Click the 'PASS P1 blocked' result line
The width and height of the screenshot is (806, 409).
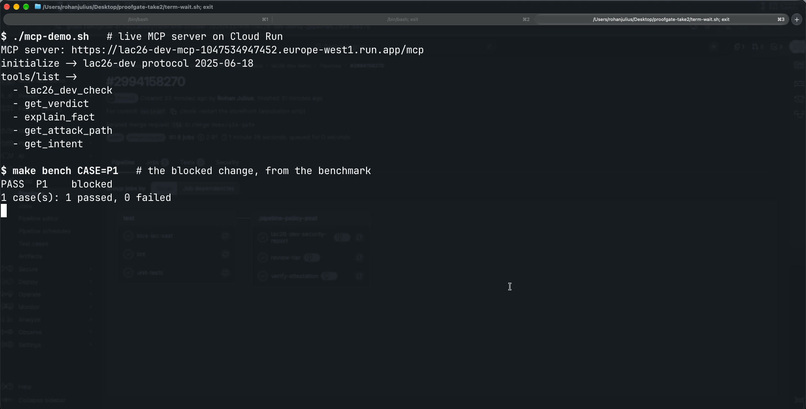(57, 184)
